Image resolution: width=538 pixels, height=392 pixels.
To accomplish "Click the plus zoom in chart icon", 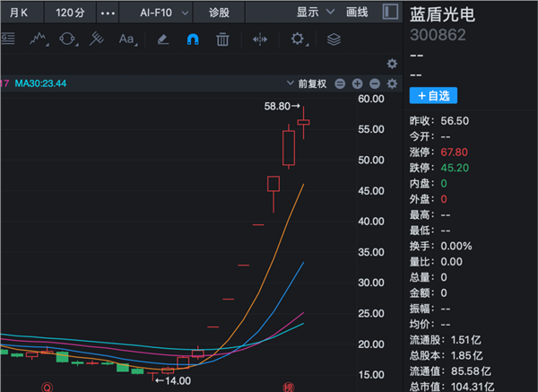I will [357, 83].
